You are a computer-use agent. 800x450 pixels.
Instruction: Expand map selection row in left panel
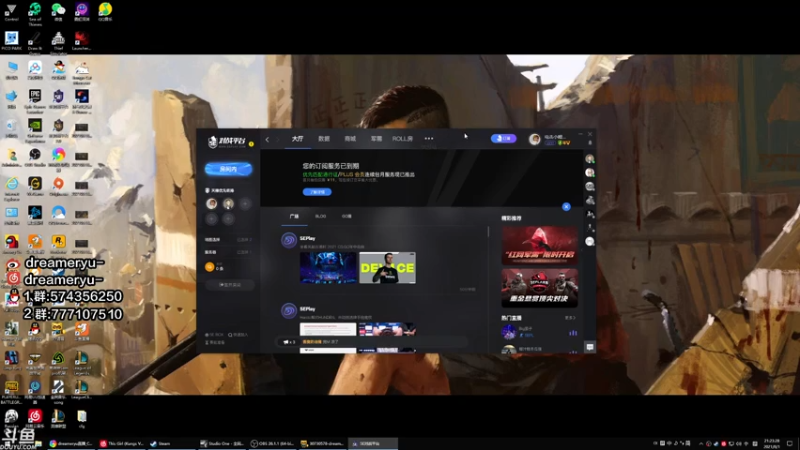click(x=229, y=240)
